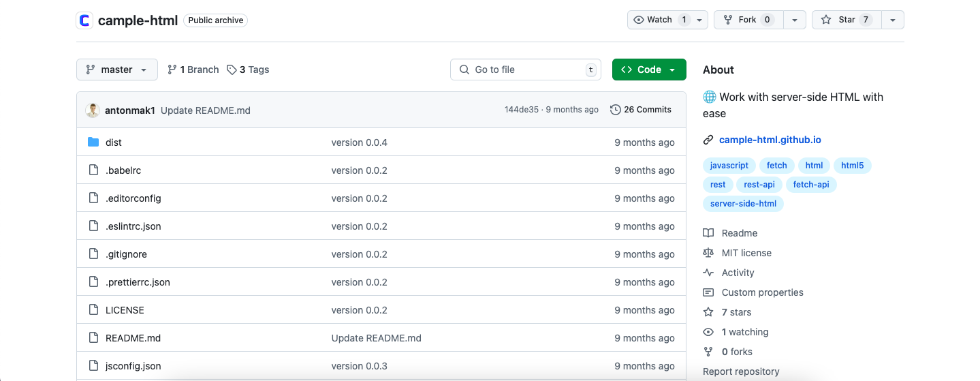980x381 pixels.
Task: Select the fetch-api topic tag
Action: point(811,185)
